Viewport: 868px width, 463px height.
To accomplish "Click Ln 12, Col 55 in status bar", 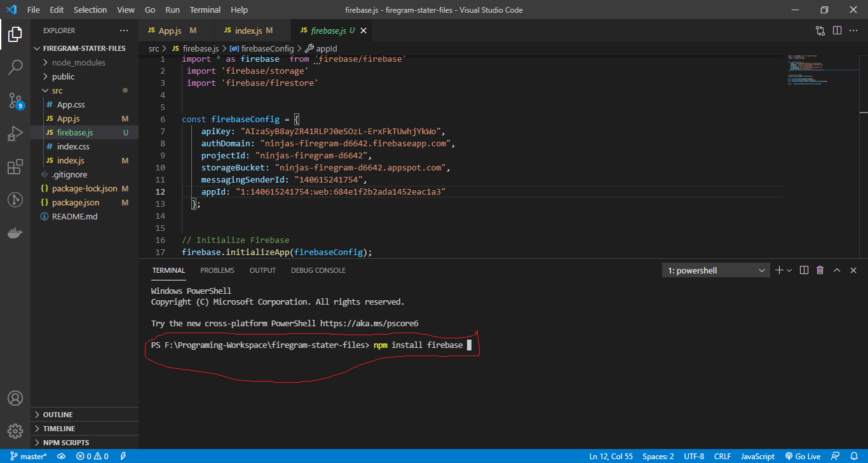I will click(x=611, y=456).
